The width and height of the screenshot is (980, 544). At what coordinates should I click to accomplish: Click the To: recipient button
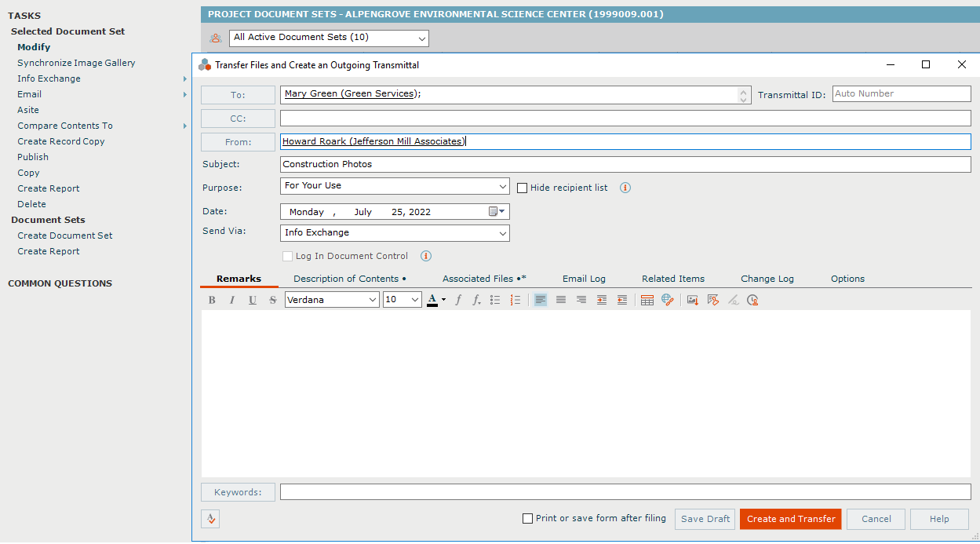[x=238, y=95]
